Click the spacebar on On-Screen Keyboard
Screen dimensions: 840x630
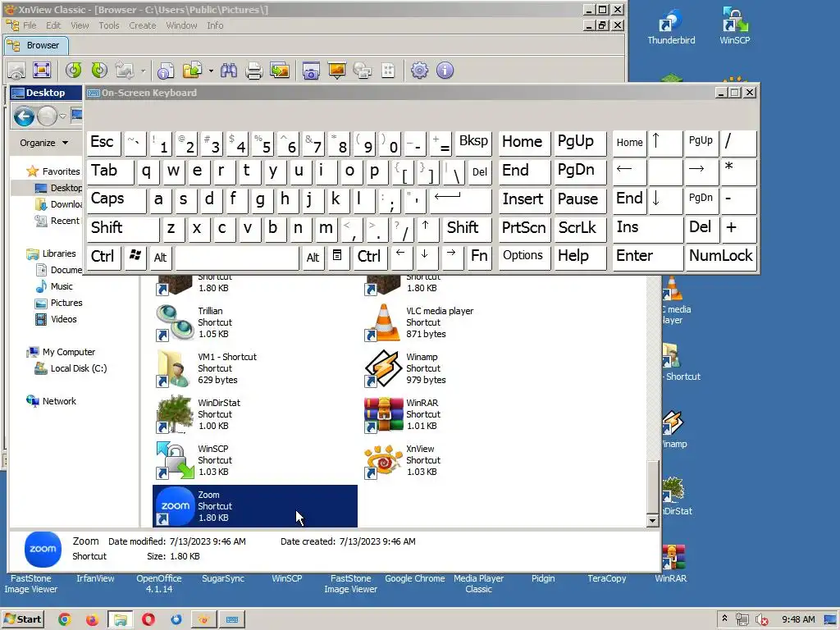[237, 257]
